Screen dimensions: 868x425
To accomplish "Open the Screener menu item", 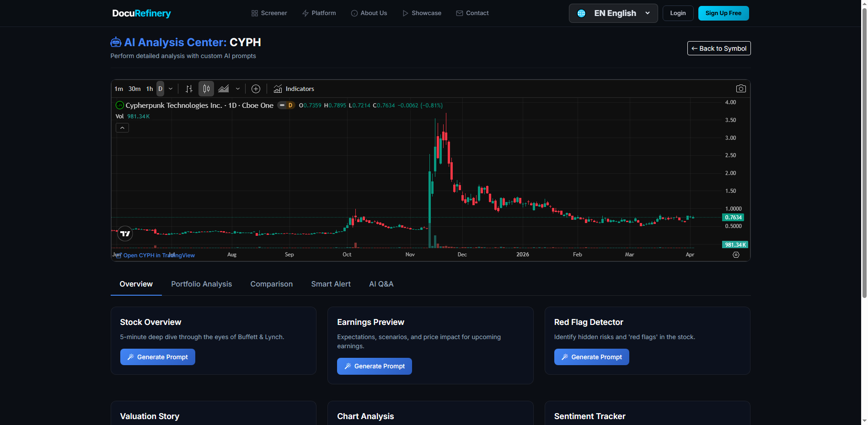I will pyautogui.click(x=269, y=13).
